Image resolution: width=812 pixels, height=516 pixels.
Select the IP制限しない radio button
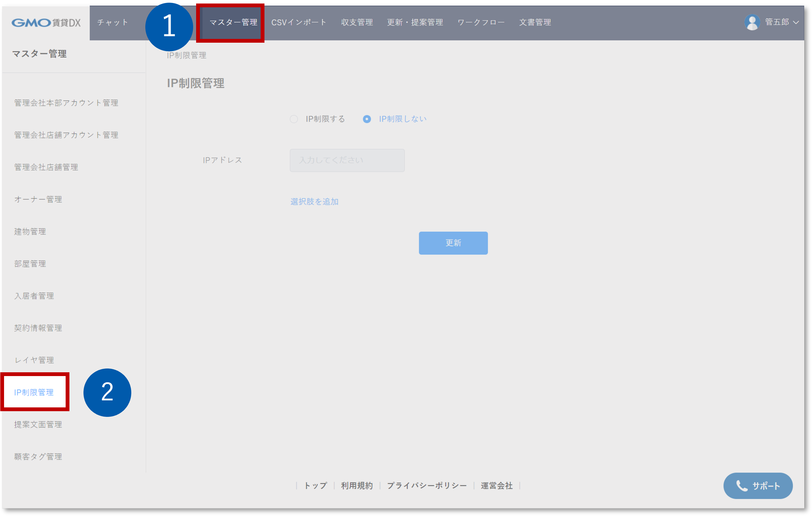(367, 119)
